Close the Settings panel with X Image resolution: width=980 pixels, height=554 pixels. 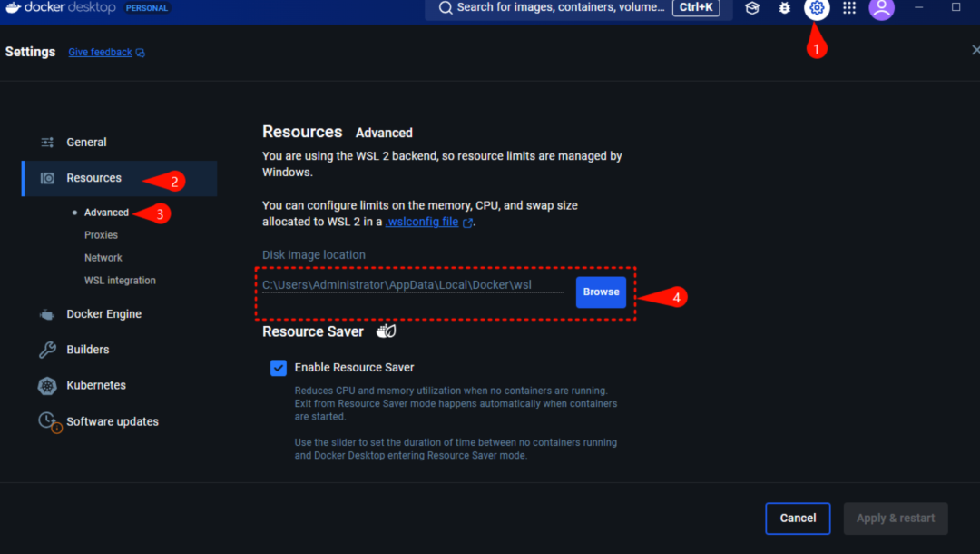coord(975,50)
